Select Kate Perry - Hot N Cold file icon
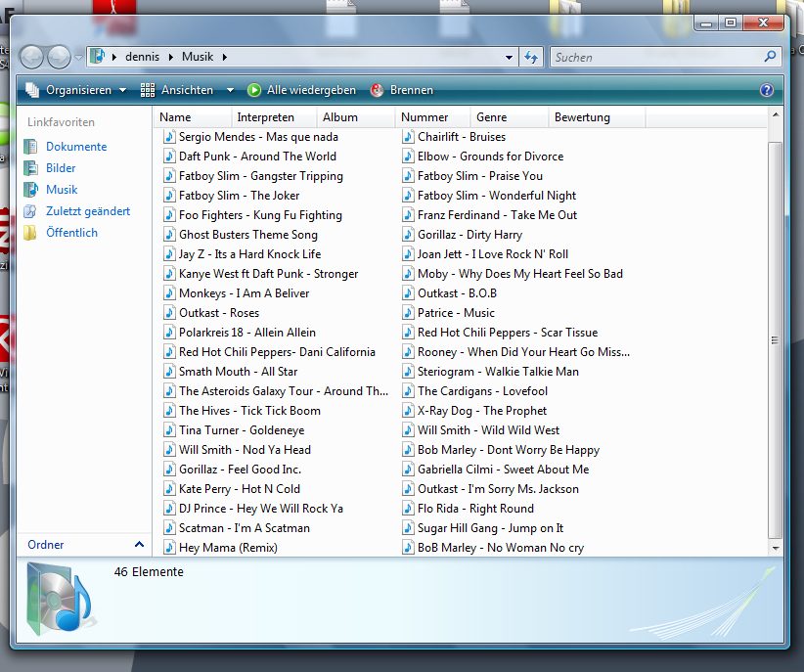This screenshot has height=672, width=804. pos(169,489)
